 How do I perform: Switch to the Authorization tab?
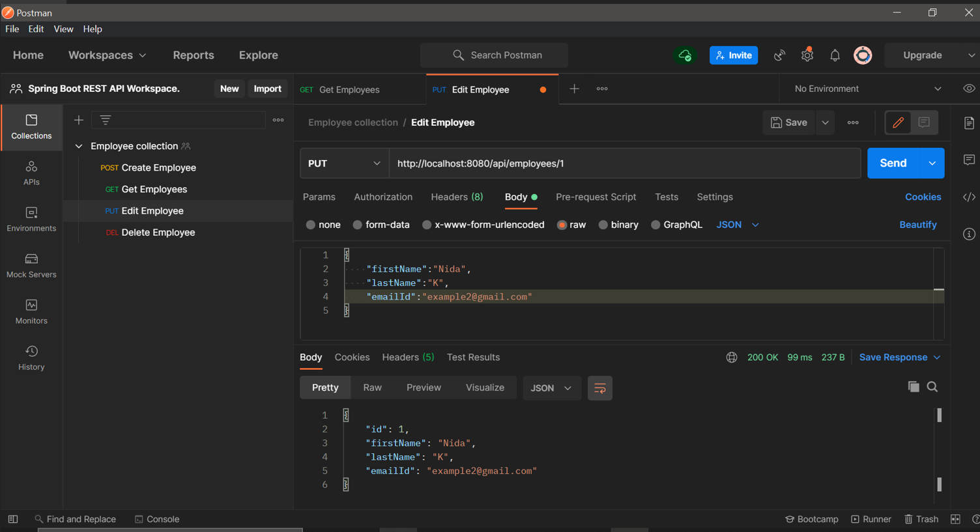383,197
